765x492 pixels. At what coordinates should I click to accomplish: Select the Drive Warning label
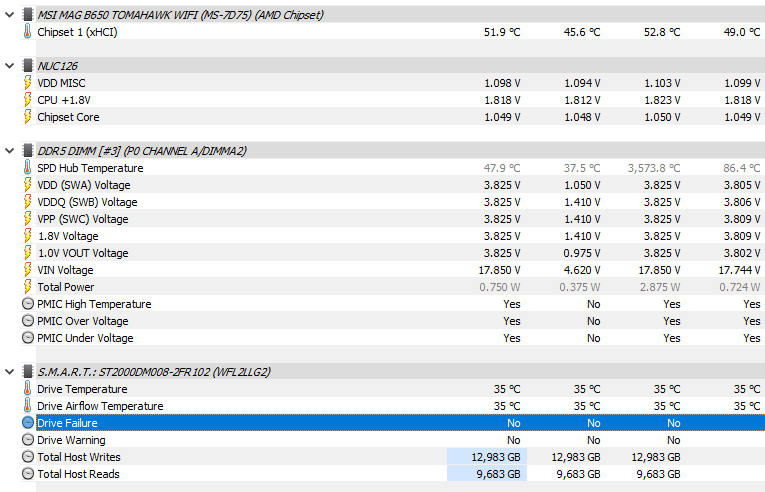[x=71, y=440]
